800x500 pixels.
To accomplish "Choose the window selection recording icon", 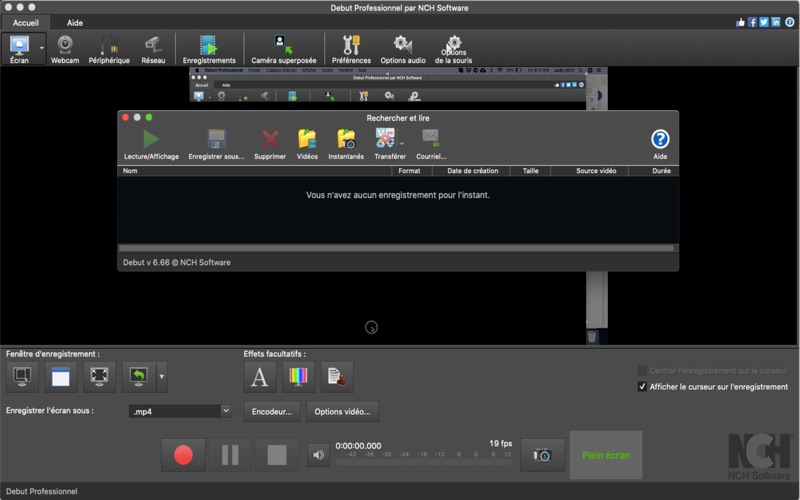I will (x=61, y=377).
